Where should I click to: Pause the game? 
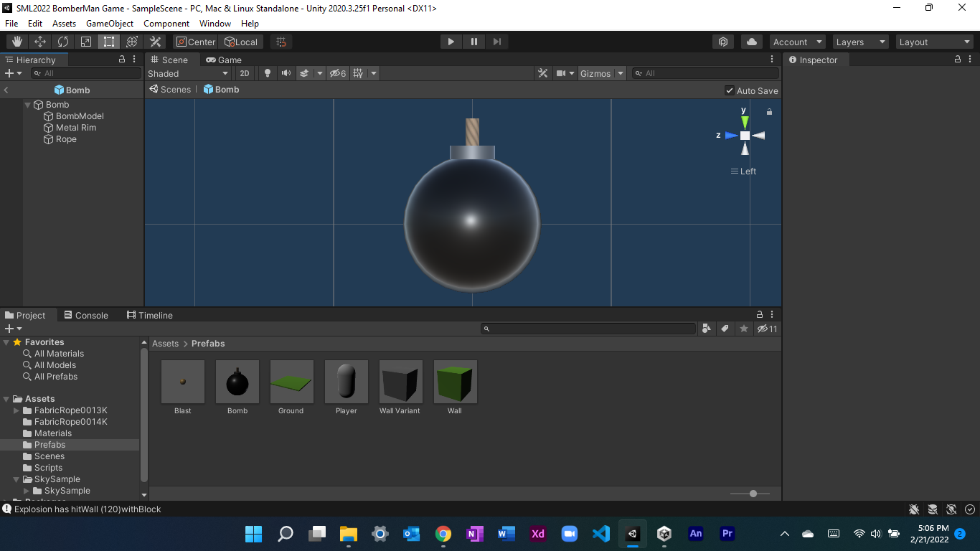[x=474, y=42]
